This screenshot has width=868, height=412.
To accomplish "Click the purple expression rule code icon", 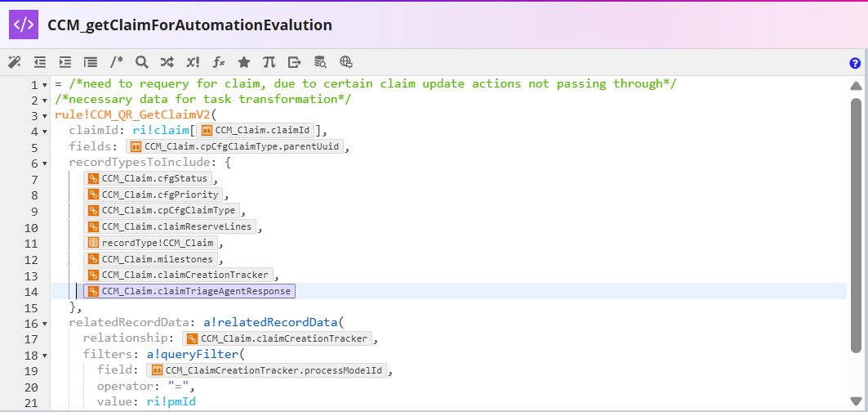I will tap(24, 25).
